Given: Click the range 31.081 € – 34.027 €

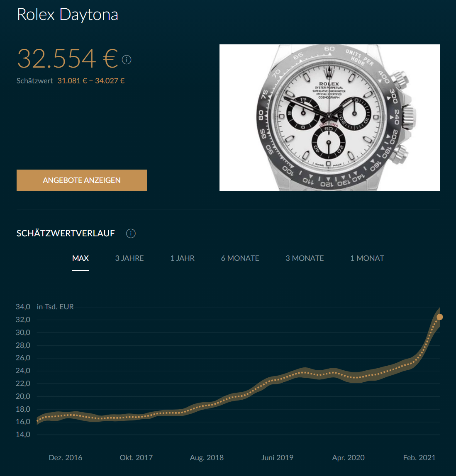Looking at the screenshot, I should (91, 81).
